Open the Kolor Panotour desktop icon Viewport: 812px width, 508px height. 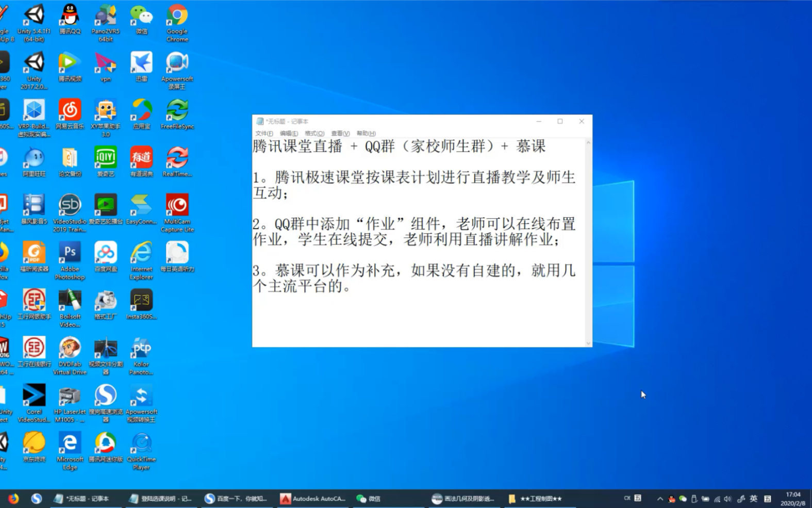pyautogui.click(x=141, y=356)
